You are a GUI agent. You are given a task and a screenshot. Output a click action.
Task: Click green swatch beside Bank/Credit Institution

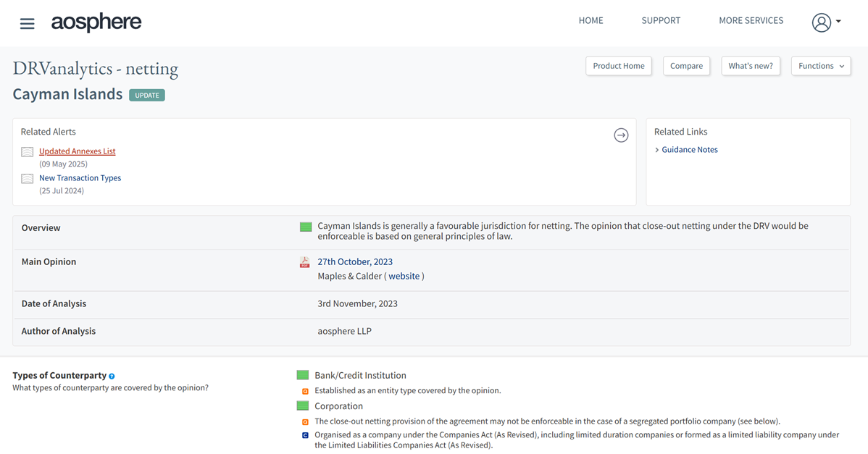tap(303, 375)
